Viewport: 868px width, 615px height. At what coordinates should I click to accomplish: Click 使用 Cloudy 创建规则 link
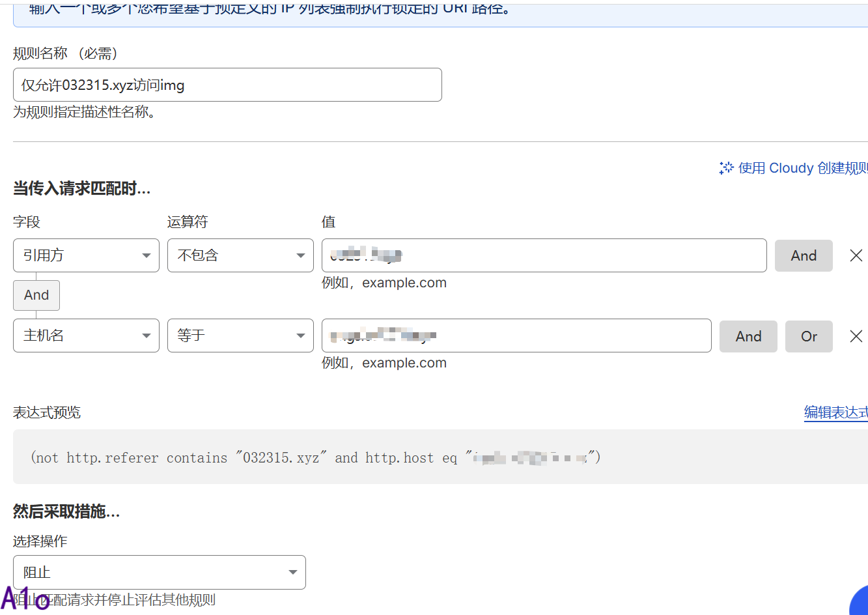(x=802, y=168)
